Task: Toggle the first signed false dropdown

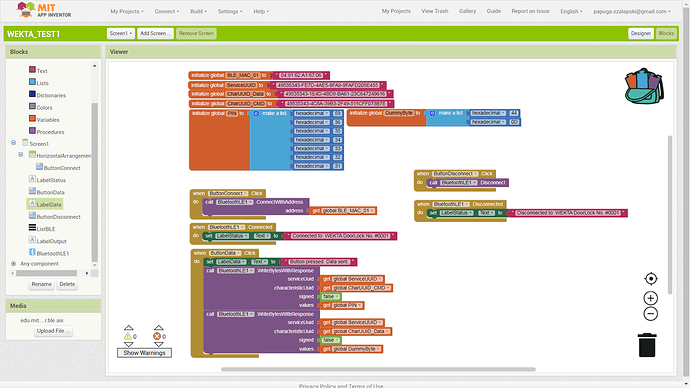Action: click(x=331, y=296)
